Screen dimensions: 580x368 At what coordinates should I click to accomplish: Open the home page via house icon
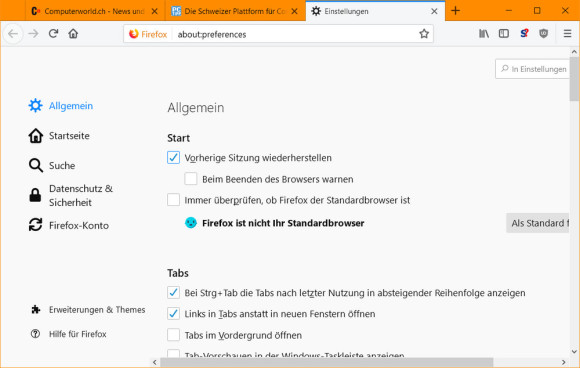point(73,34)
